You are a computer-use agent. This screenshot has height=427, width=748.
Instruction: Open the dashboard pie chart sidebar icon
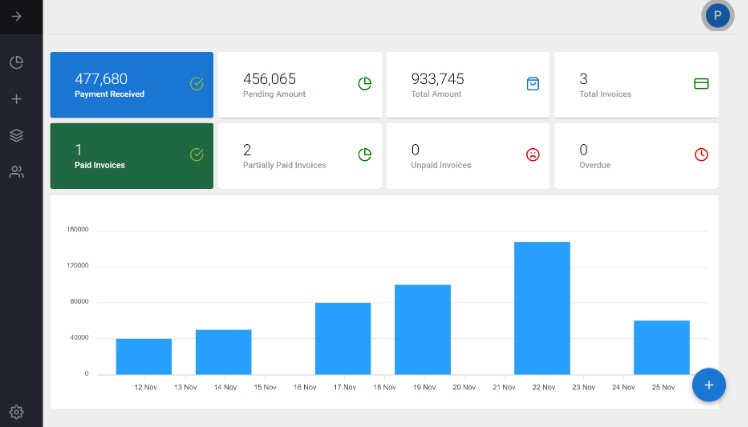(x=16, y=63)
